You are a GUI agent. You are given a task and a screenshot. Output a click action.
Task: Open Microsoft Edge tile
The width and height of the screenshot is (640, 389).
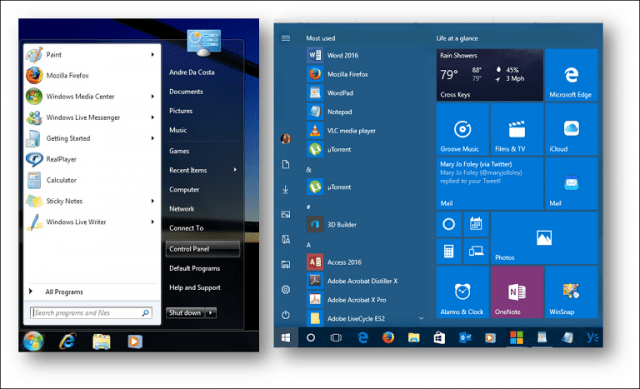click(571, 75)
